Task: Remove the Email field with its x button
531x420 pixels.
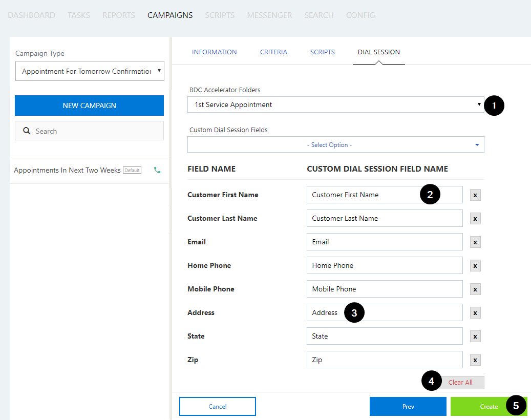Action: point(475,242)
